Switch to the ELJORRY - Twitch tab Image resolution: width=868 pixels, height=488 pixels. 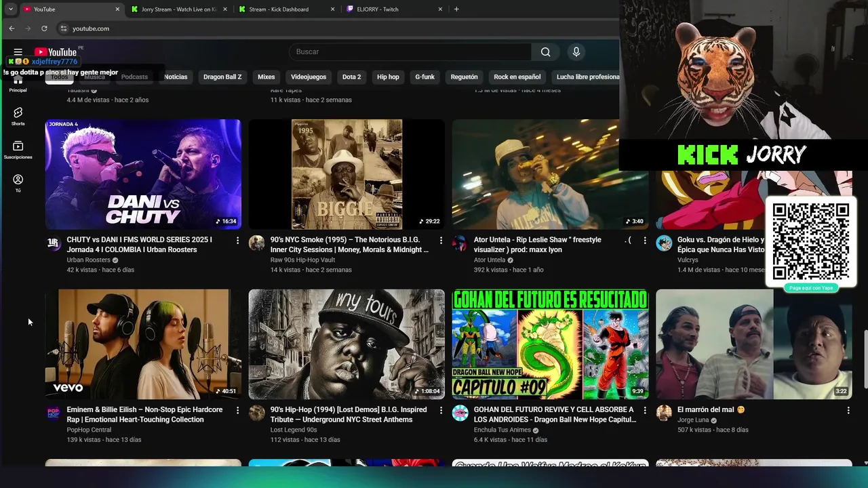[x=393, y=9]
